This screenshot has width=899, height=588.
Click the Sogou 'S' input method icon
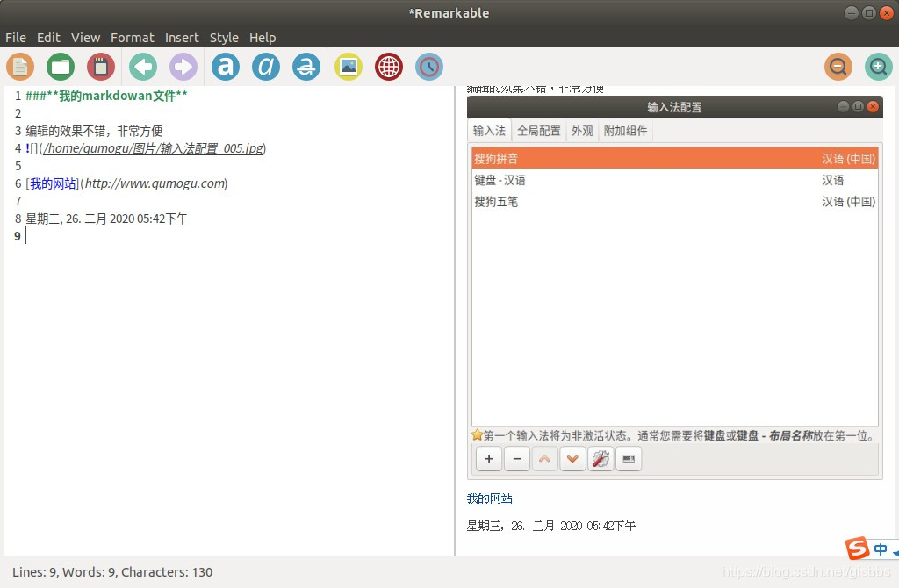click(x=857, y=549)
